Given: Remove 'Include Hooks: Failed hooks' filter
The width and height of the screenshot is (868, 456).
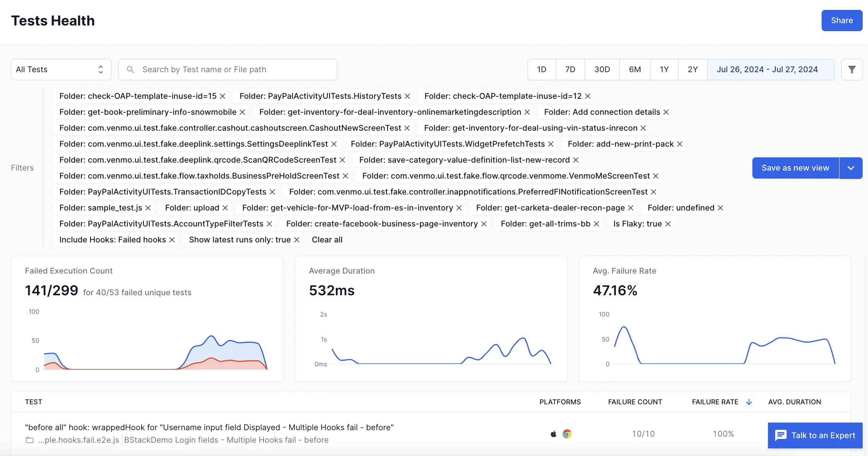Looking at the screenshot, I should click(x=172, y=240).
